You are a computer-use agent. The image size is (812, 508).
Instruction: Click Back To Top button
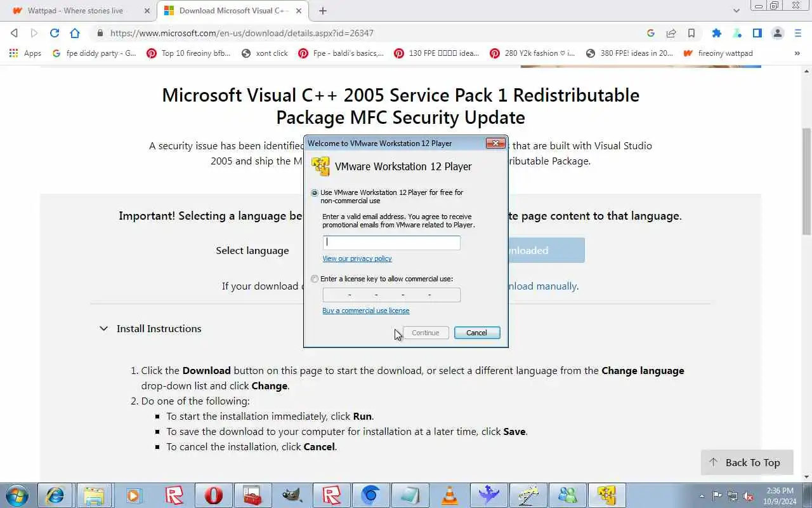747,462
